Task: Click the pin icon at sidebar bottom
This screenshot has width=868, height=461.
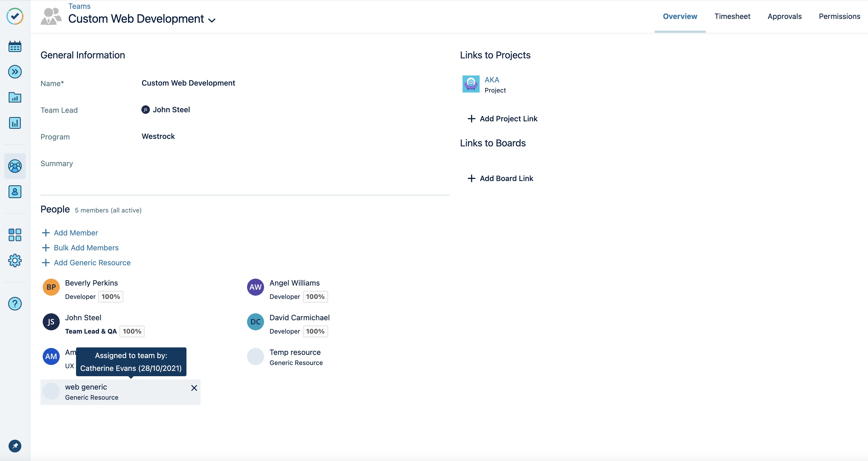Action: click(15, 446)
